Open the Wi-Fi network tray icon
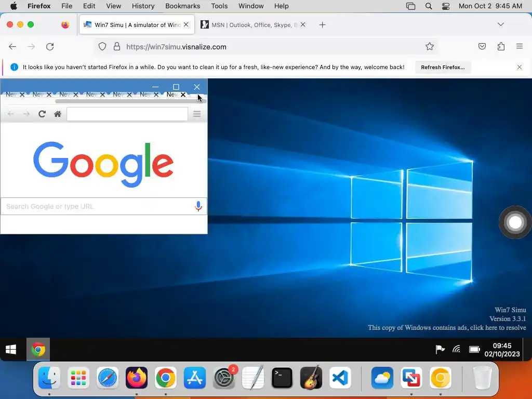This screenshot has width=532, height=399. [456, 349]
